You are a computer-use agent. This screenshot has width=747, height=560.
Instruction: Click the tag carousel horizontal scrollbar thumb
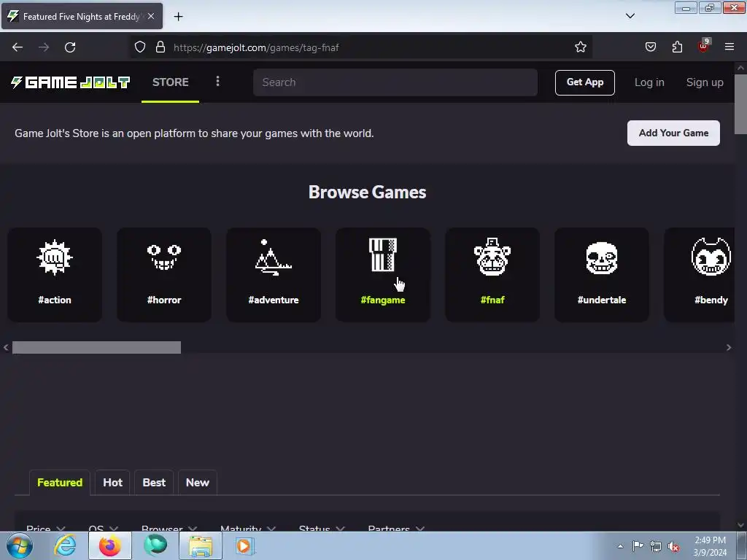[96, 347]
